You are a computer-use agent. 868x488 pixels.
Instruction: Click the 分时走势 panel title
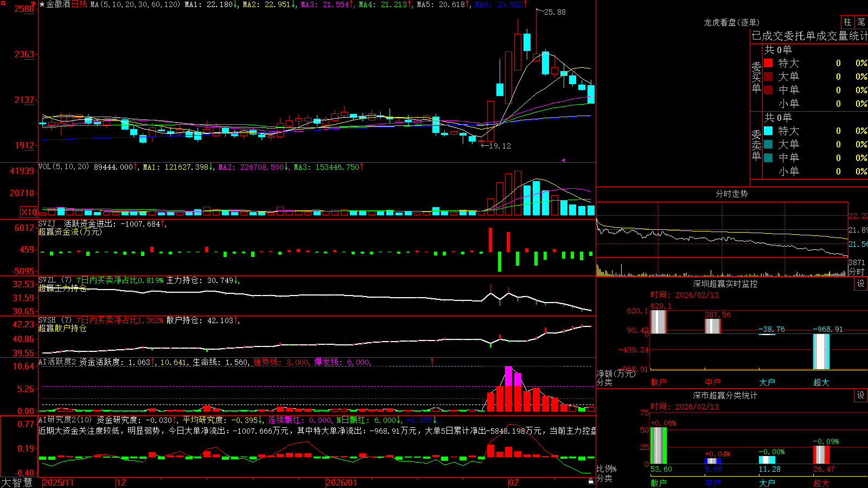731,194
